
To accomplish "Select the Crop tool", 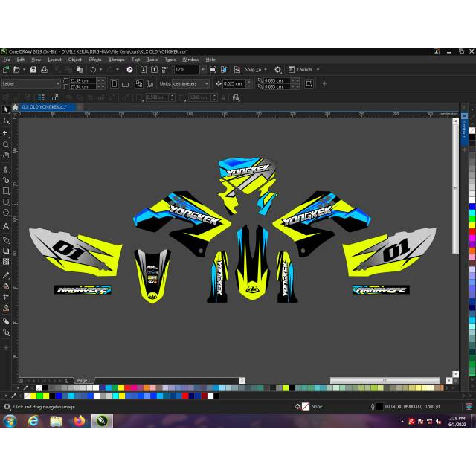I will click(6, 133).
